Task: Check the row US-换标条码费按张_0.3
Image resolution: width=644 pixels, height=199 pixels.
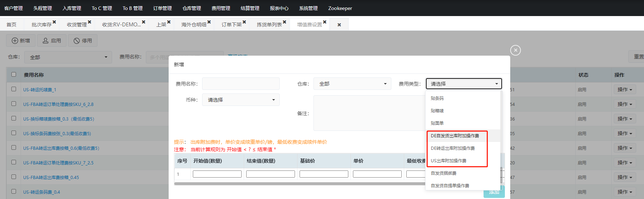Action: coord(14,133)
